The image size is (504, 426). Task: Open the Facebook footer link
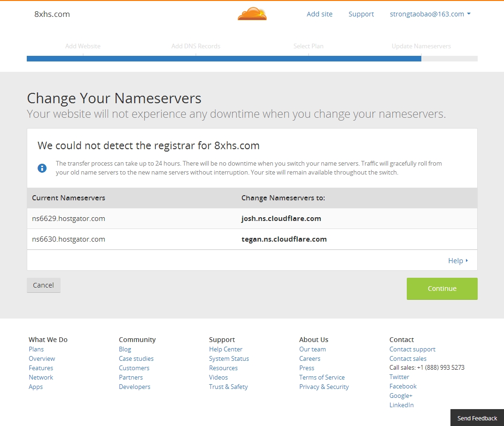(403, 386)
